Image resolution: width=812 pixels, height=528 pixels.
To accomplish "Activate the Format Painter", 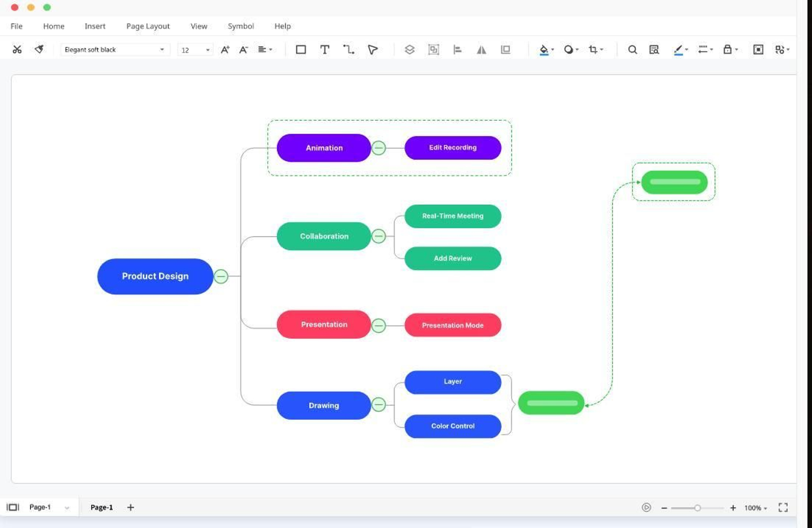I will (x=39, y=49).
